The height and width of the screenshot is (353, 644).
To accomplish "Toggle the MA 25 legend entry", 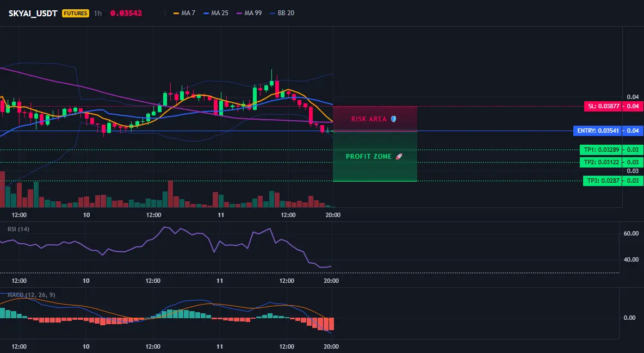I will click(x=216, y=13).
